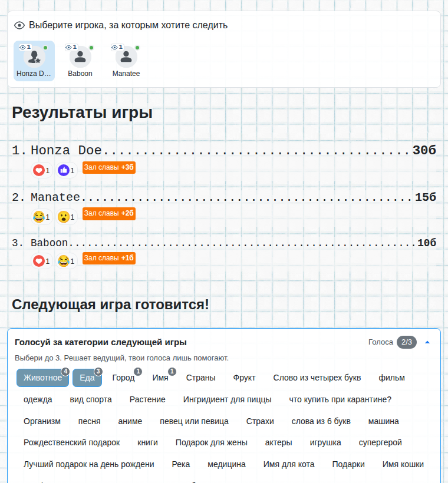Click the eye icon beside the spectate heading

(x=19, y=25)
